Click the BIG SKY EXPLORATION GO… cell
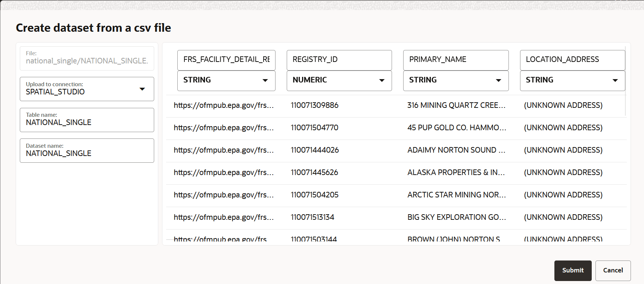 click(457, 217)
